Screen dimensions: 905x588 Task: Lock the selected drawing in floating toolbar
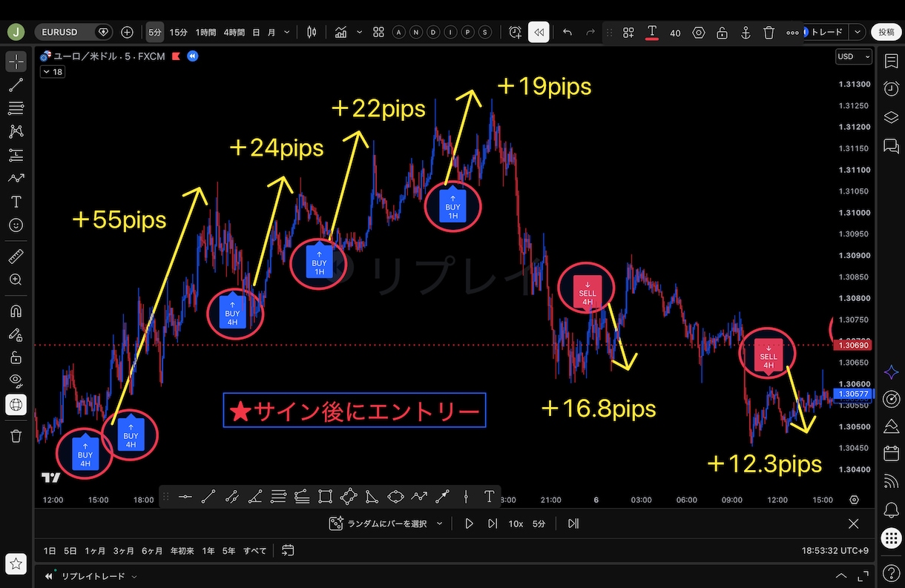722,33
